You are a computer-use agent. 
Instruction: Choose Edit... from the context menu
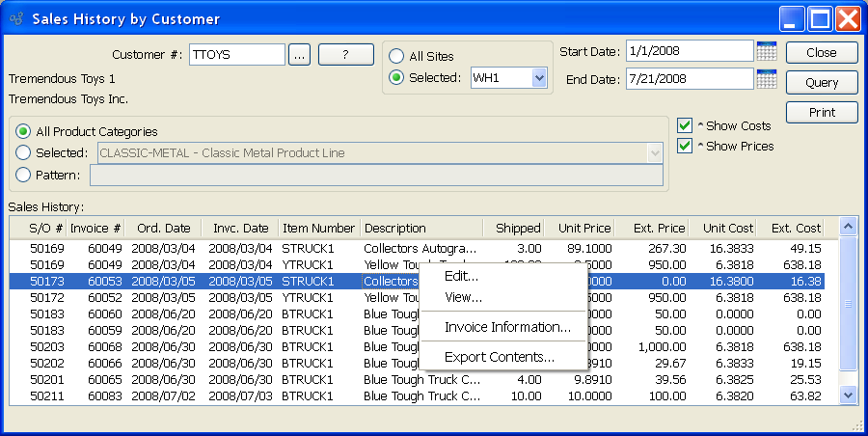pyautogui.click(x=503, y=276)
